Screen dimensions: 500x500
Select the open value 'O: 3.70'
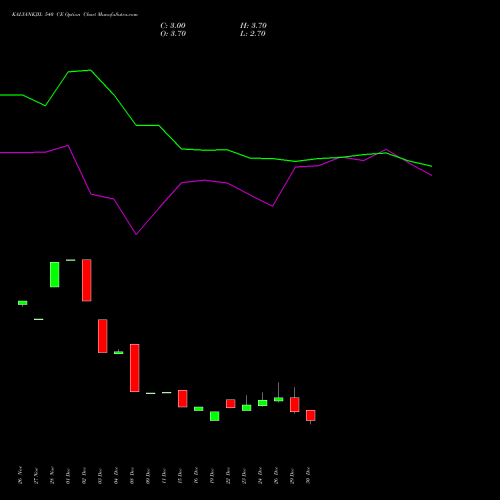click(173, 34)
